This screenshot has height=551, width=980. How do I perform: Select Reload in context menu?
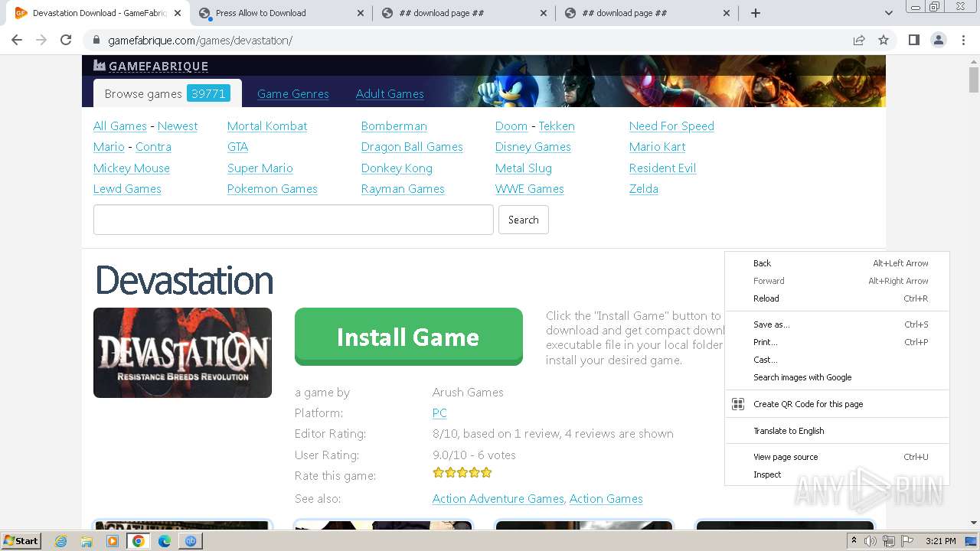tap(837, 298)
